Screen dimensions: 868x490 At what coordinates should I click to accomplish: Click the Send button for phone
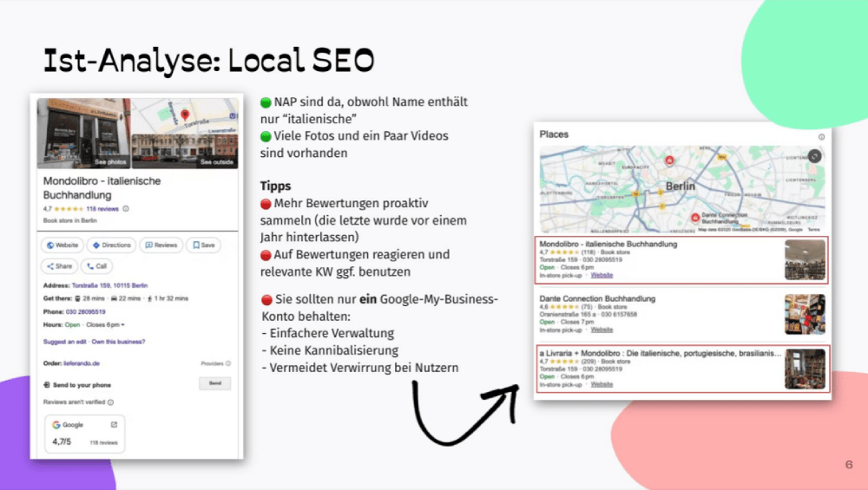(214, 383)
